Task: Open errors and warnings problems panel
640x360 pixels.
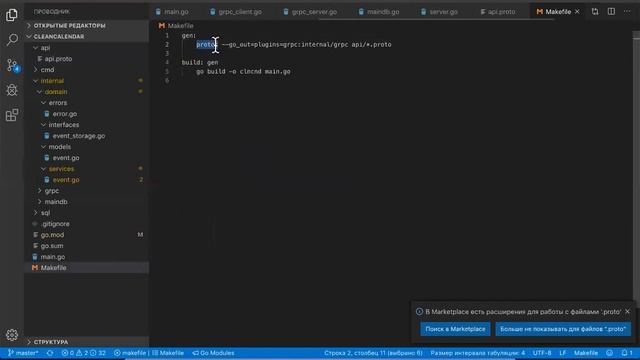Action: [x=83, y=353]
